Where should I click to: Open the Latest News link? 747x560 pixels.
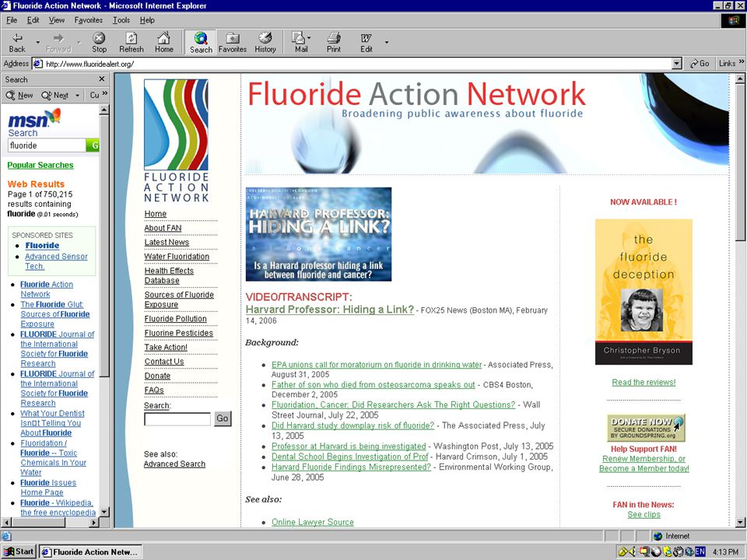point(167,243)
